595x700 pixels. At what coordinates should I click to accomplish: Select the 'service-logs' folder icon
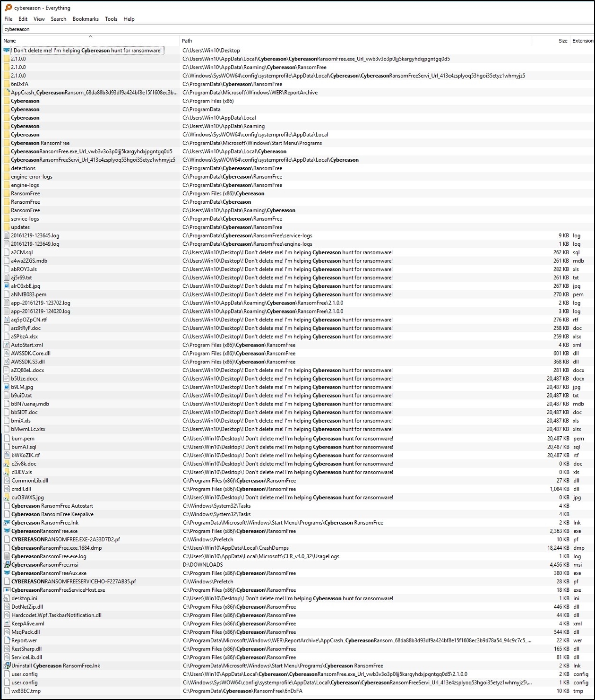(7, 219)
